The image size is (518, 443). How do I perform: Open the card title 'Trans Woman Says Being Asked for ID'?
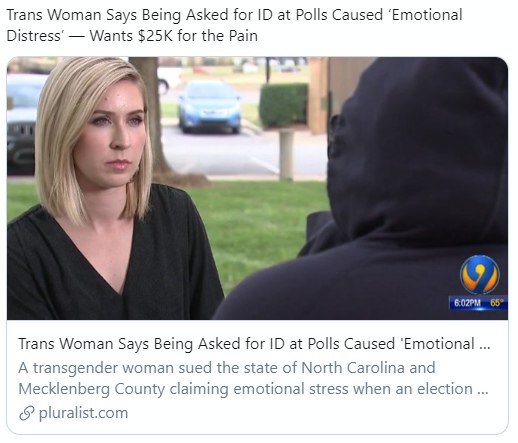point(254,344)
